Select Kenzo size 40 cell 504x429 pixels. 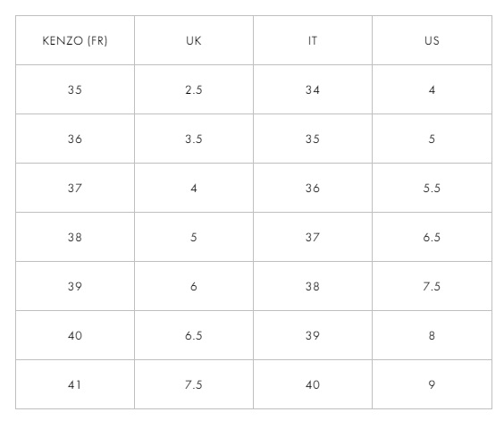click(75, 336)
